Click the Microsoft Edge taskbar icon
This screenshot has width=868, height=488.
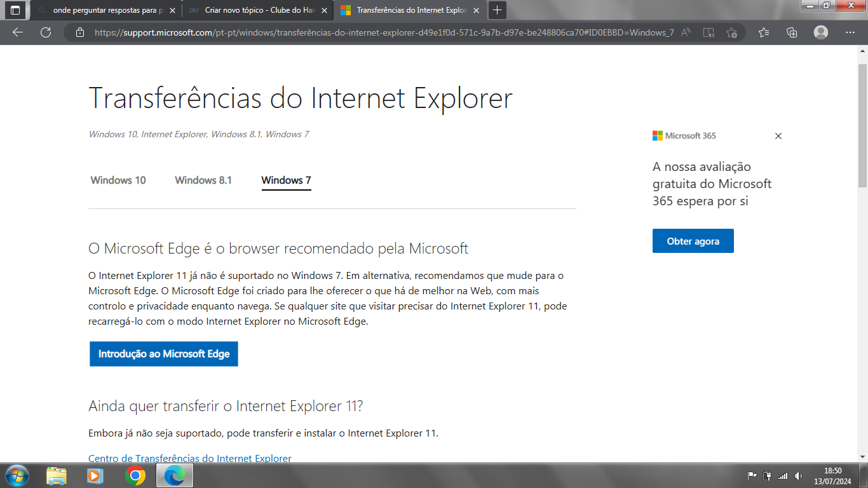point(174,475)
